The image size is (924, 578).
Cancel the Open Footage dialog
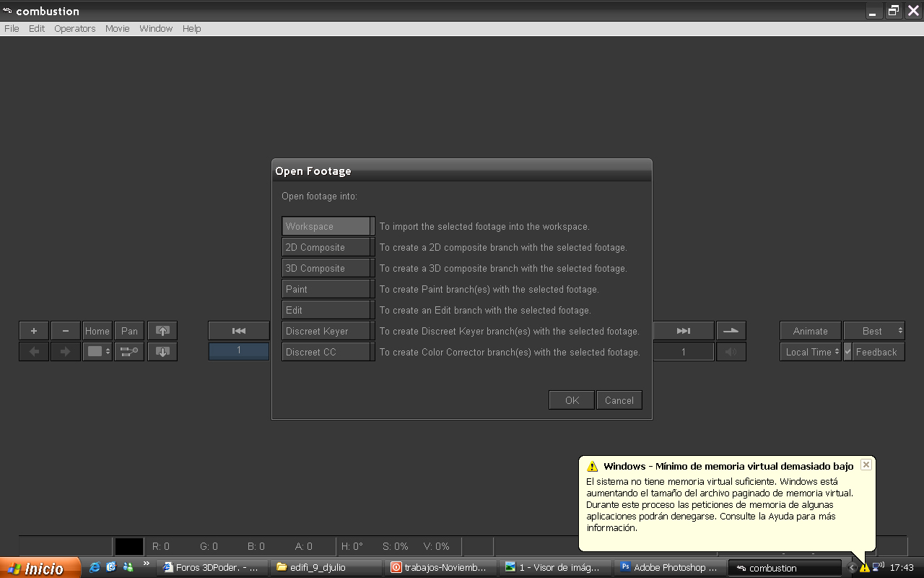click(619, 400)
